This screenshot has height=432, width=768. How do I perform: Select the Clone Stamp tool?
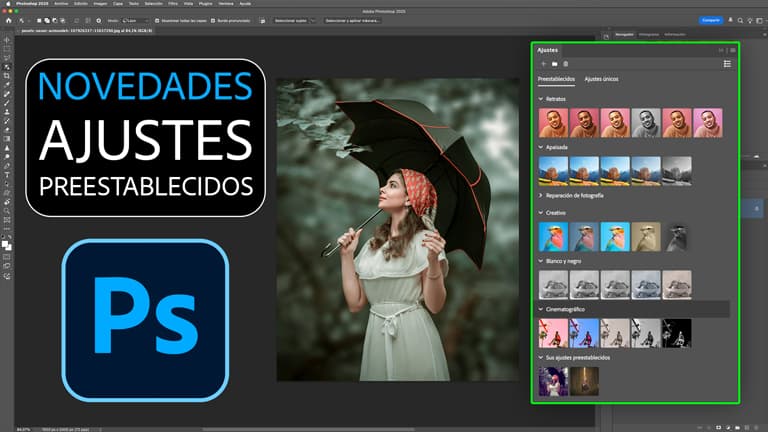point(7,112)
